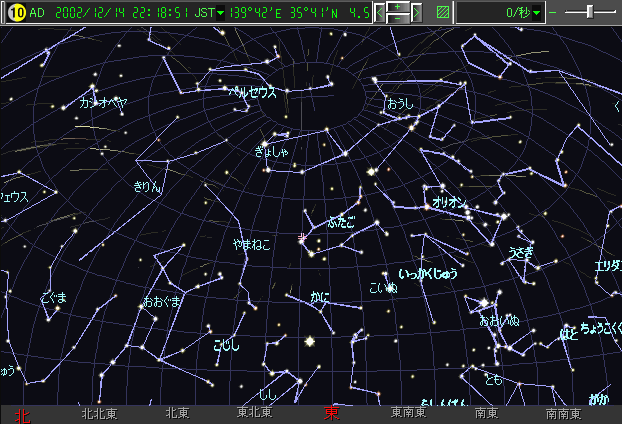Select the 北 north direction label
This screenshot has width=622, height=424.
pos(22,413)
